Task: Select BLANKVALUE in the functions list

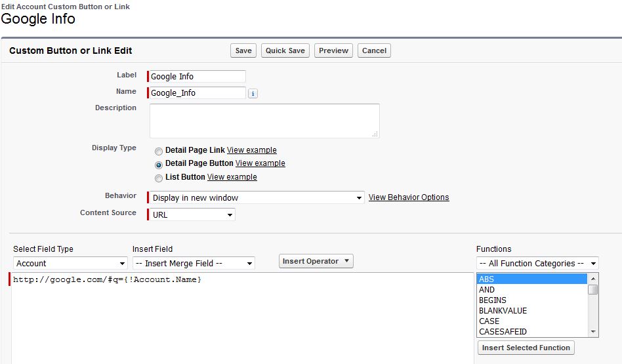Action: coord(503,311)
